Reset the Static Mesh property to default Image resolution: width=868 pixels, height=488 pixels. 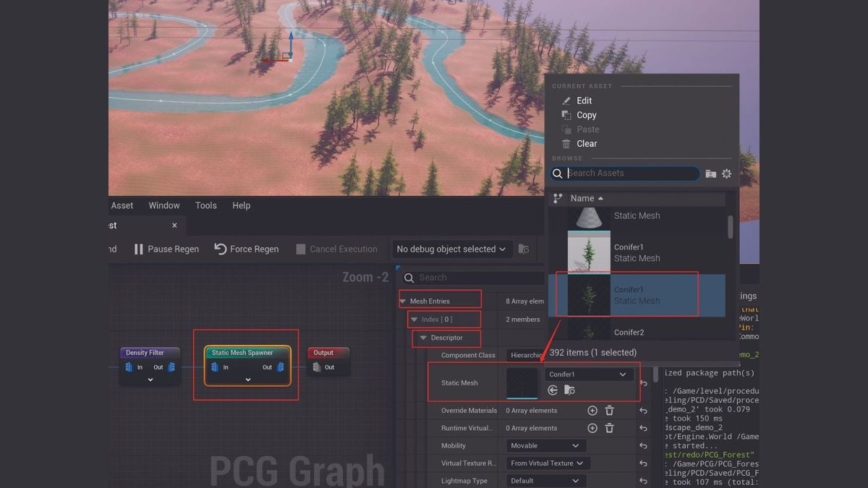pyautogui.click(x=643, y=384)
